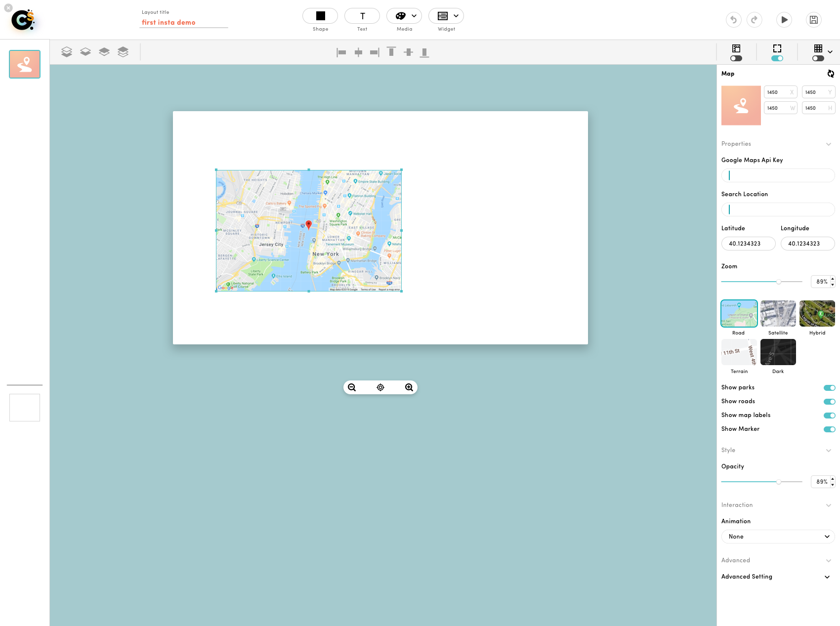Zoom in the canvas with plus magnifier
Screen dimensions: 840x626
(409, 387)
